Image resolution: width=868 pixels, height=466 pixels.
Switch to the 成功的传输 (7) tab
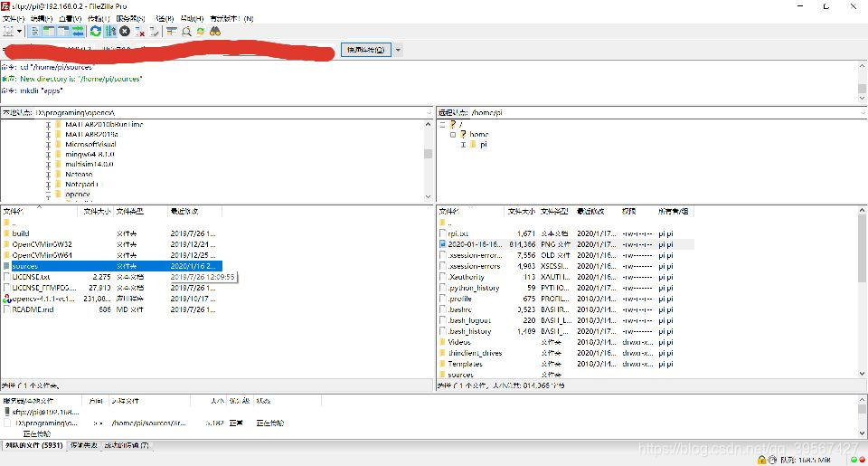click(x=127, y=445)
